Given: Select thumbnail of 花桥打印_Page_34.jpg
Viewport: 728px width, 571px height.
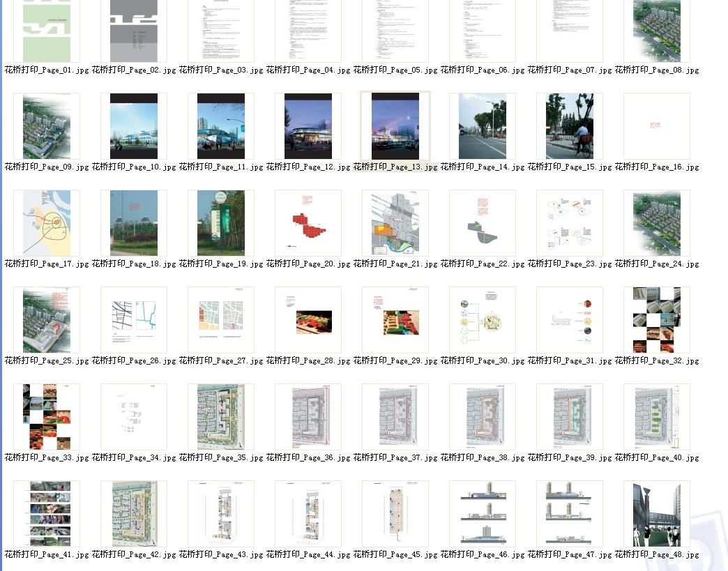Looking at the screenshot, I should pos(134,417).
